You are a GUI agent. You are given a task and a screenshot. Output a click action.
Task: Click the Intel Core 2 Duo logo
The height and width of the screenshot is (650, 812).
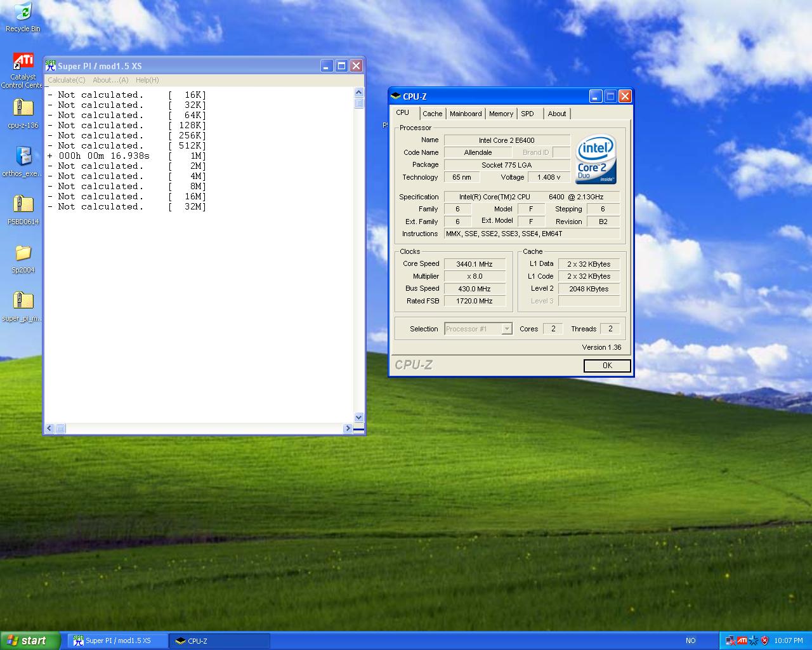(x=596, y=159)
